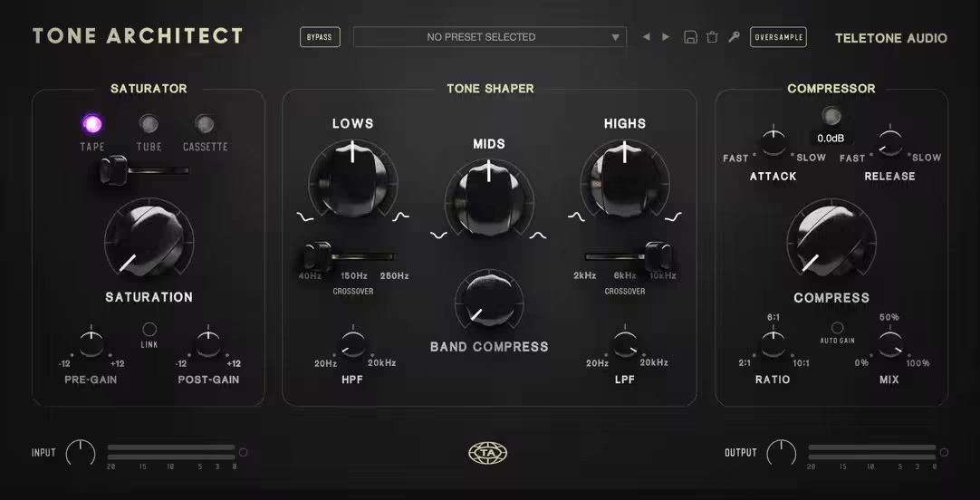This screenshot has height=500, width=980.
Task: Click the input clip indicator LED
Action: 244,452
